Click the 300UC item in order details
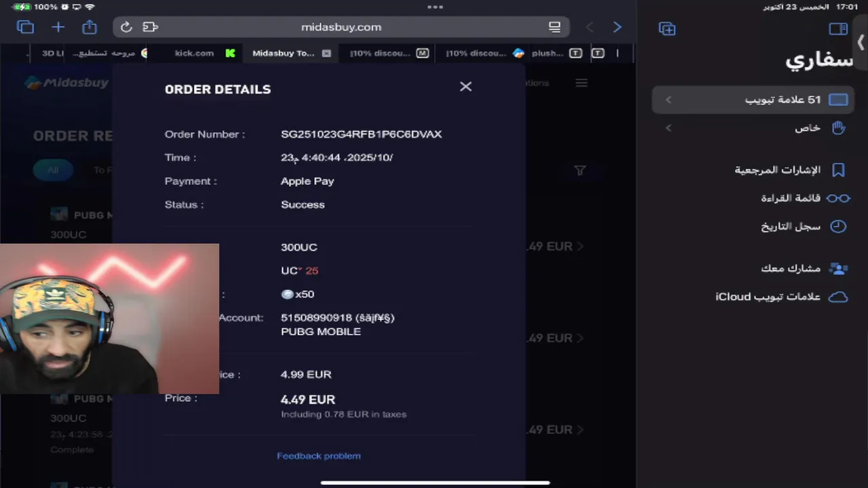The width and height of the screenshot is (868, 488). pyautogui.click(x=299, y=247)
